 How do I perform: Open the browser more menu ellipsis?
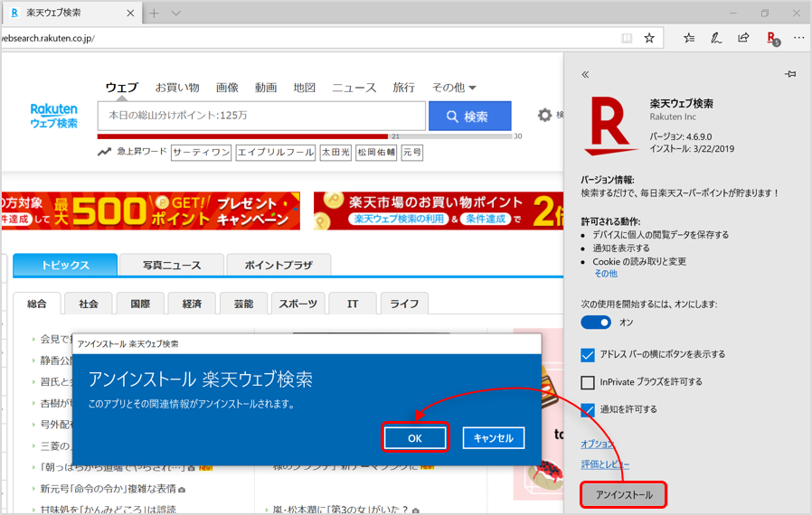(x=799, y=38)
